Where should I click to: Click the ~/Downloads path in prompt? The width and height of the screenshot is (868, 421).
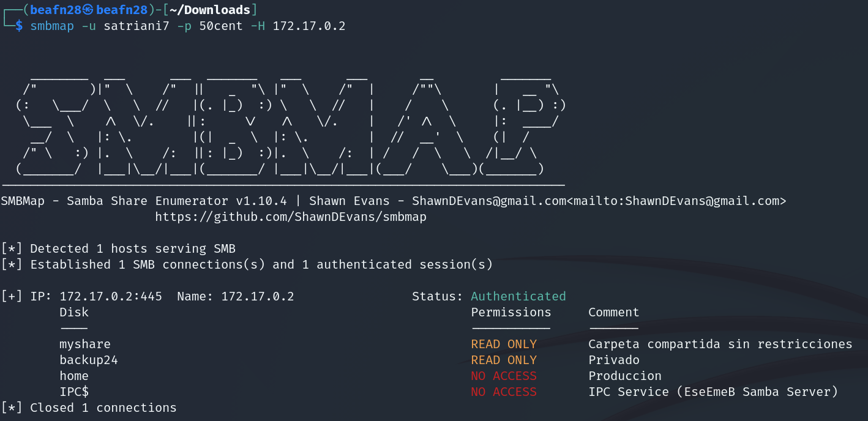tap(214, 10)
